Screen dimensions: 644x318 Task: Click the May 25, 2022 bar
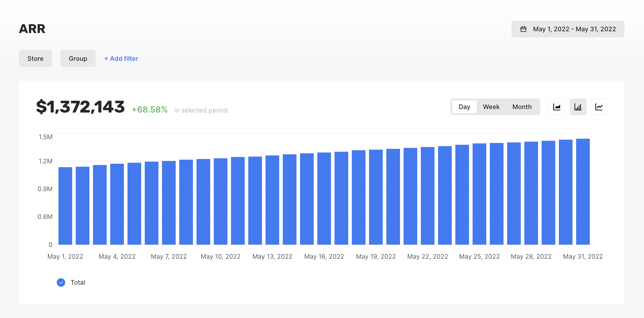[x=479, y=194]
